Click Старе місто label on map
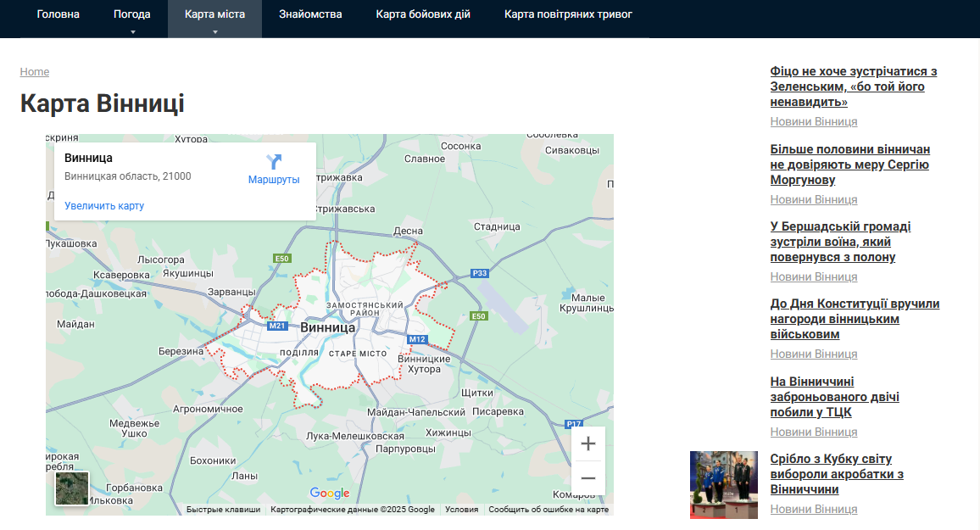The height and width of the screenshot is (530, 980). tap(358, 353)
